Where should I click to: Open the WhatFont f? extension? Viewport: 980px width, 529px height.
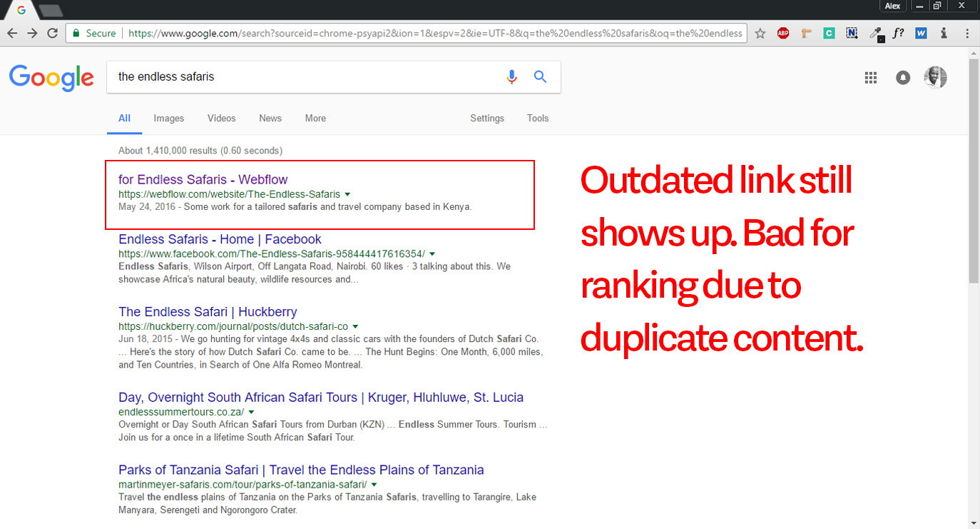click(899, 33)
